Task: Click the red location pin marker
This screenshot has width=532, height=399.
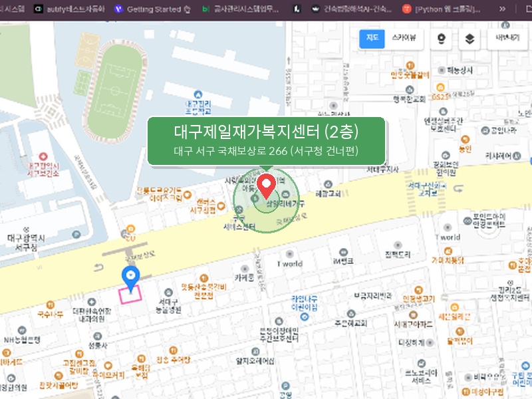Action: pos(267,186)
